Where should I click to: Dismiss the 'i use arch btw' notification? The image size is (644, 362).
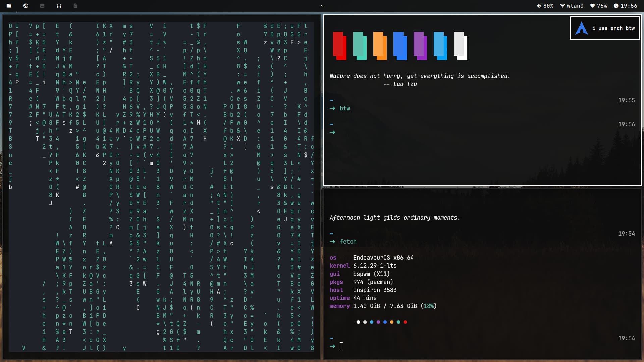[x=613, y=28]
